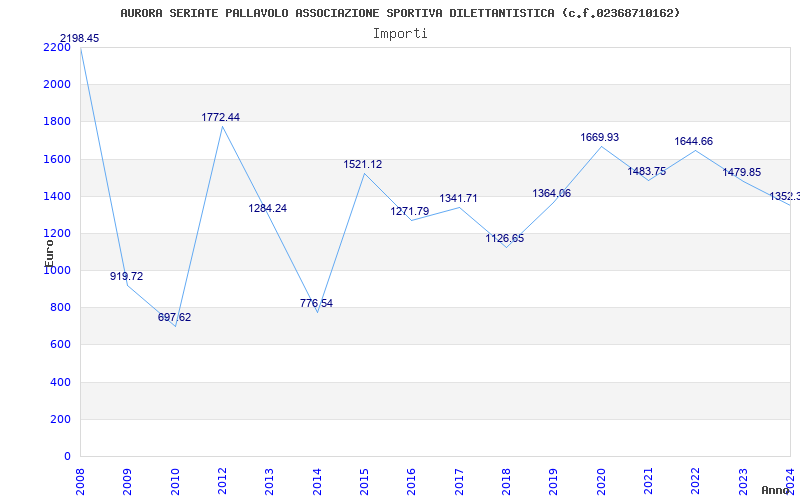Select the 600 y-axis tick label

60,345
